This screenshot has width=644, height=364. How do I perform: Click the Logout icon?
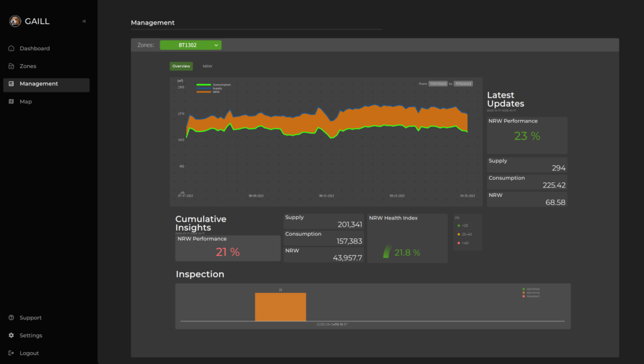point(11,353)
